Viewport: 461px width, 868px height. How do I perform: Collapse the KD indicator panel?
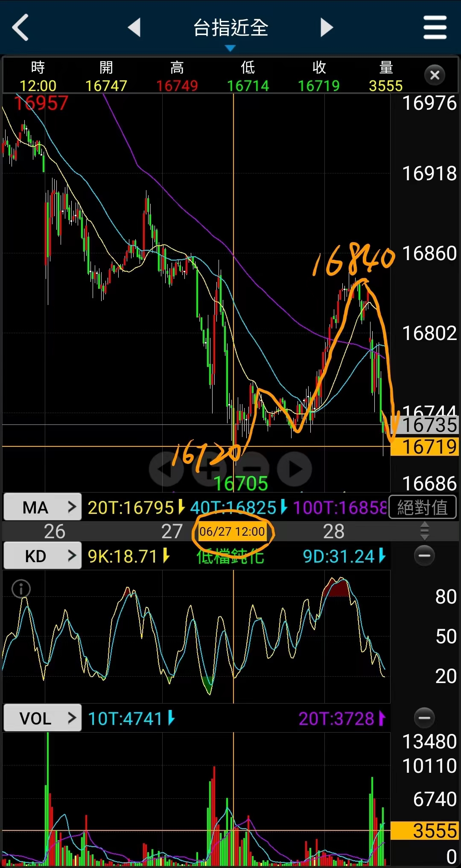pos(424,556)
